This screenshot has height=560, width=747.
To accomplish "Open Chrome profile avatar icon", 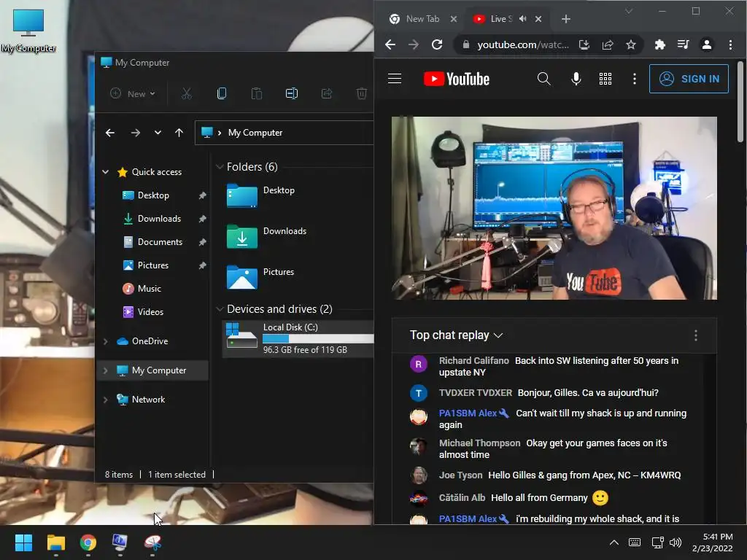I will coord(706,44).
